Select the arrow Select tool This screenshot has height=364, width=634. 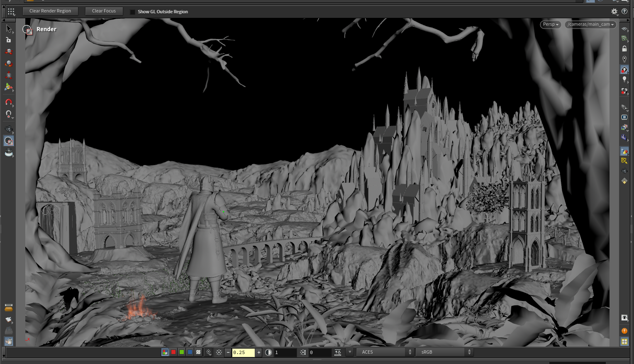[8, 29]
